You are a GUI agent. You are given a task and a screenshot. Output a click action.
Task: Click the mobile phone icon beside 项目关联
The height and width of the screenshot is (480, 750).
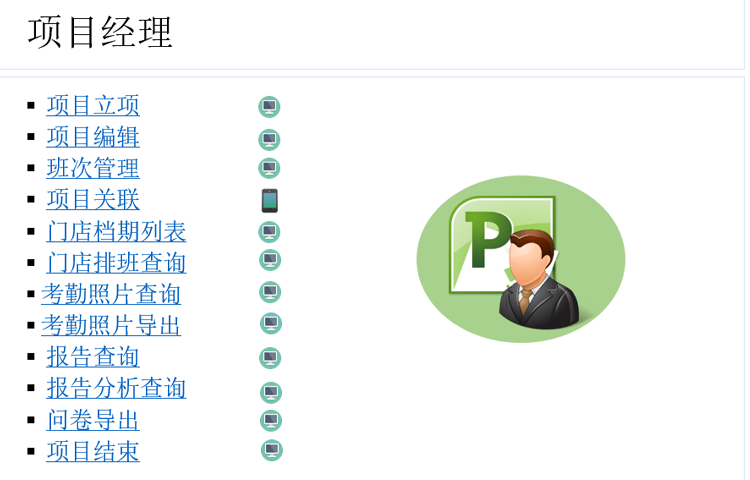[x=269, y=201]
